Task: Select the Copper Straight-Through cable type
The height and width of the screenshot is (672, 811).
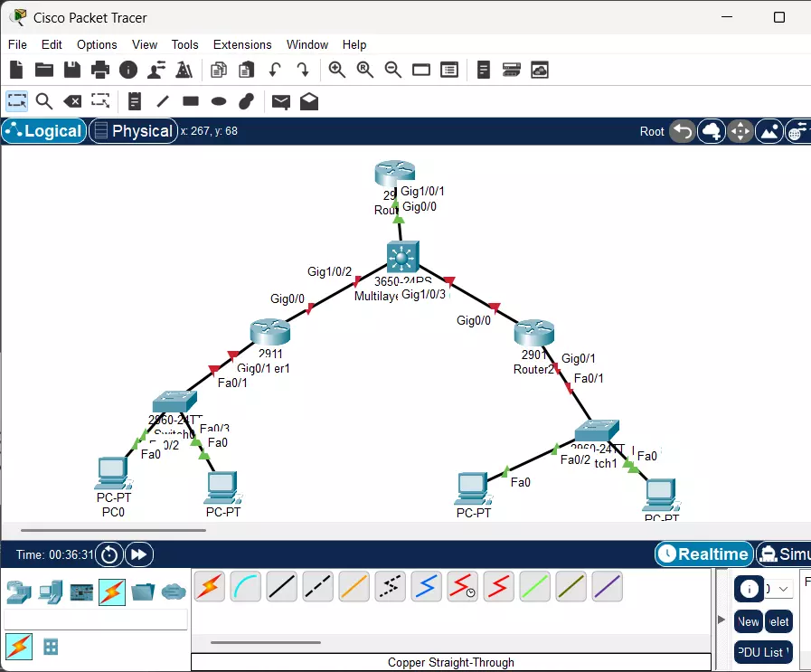Action: coord(281,586)
